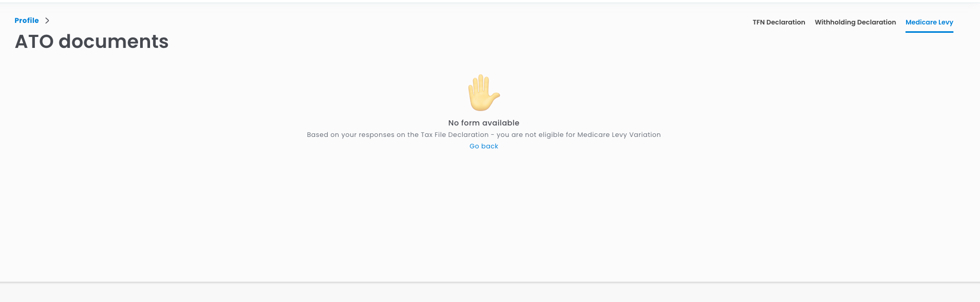Click the Medicare Levy eligibility message text
The width and height of the screenshot is (980, 302).
tap(483, 135)
